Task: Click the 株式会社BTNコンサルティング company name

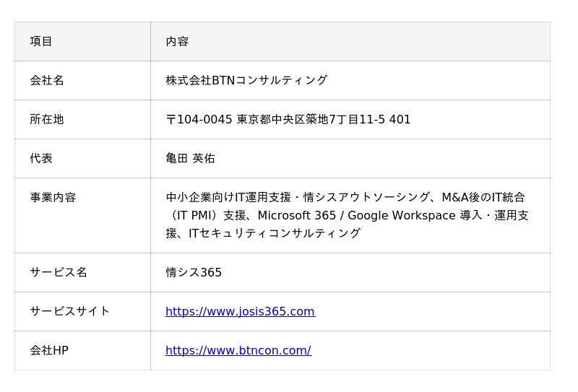Action: [x=246, y=81]
